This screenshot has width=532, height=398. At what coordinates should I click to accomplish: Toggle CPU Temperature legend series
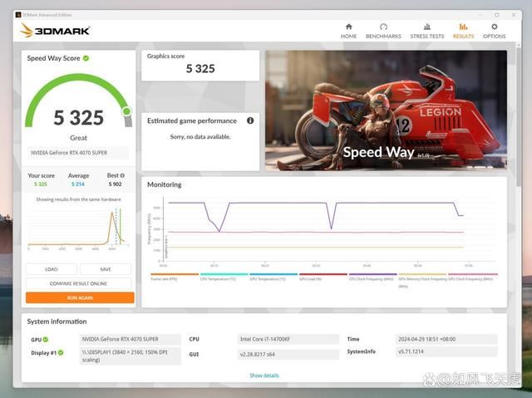point(224,277)
